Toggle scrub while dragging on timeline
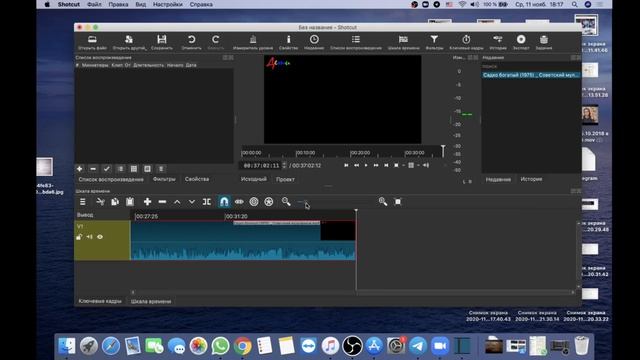The width and height of the screenshot is (640, 360). pyautogui.click(x=239, y=202)
